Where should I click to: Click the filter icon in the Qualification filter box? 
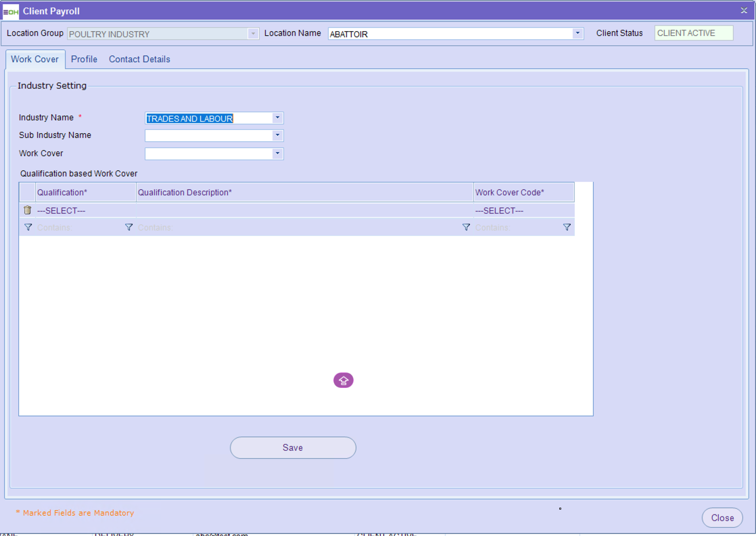tap(128, 228)
